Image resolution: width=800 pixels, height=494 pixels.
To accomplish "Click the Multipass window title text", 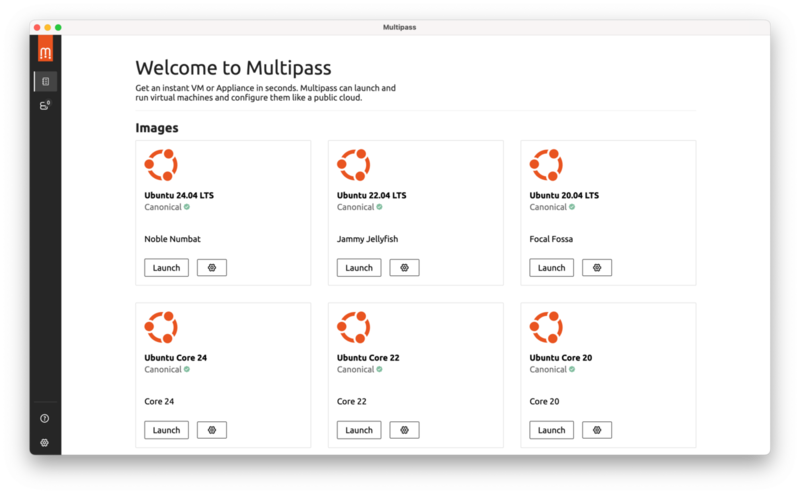I will [x=399, y=27].
